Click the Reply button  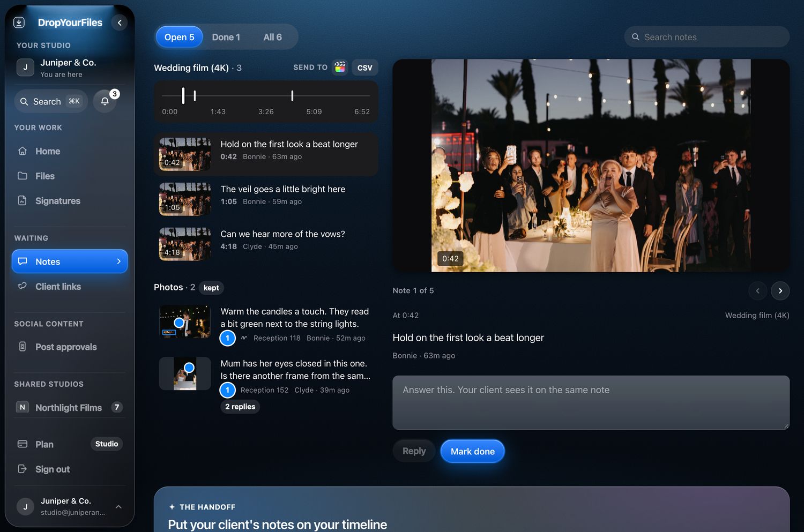click(x=414, y=451)
